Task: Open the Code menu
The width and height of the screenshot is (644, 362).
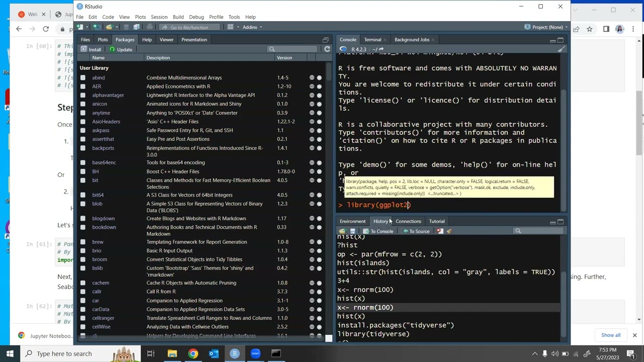Action: tap(108, 17)
